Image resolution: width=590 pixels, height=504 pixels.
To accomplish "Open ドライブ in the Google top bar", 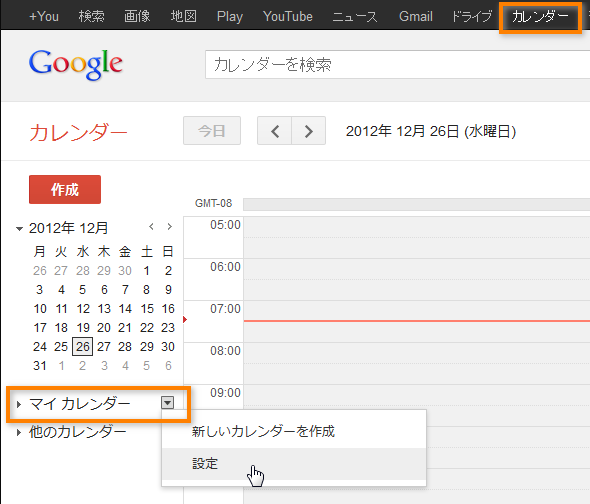I will click(x=472, y=16).
